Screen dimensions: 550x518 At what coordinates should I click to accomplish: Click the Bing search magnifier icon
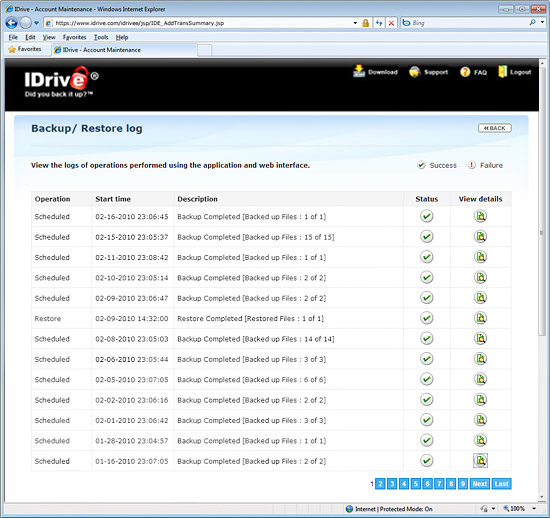click(532, 23)
